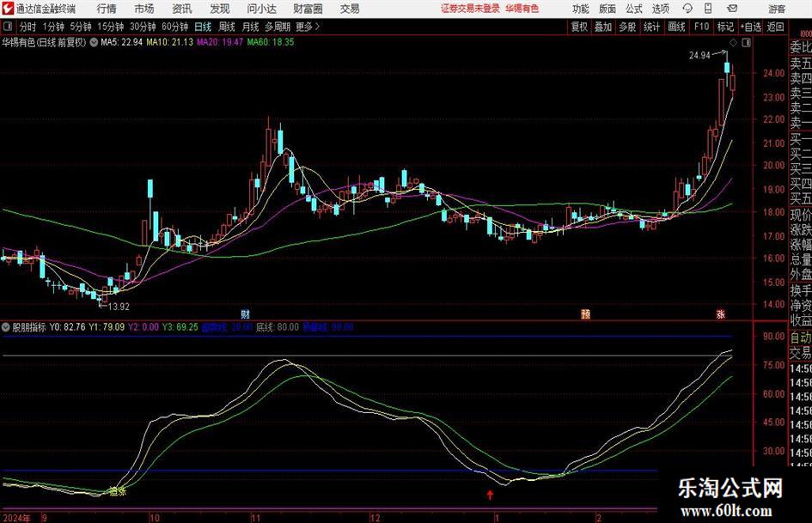Click the 通达信 logo icon in title bar
This screenshot has width=812, height=523.
[8, 9]
